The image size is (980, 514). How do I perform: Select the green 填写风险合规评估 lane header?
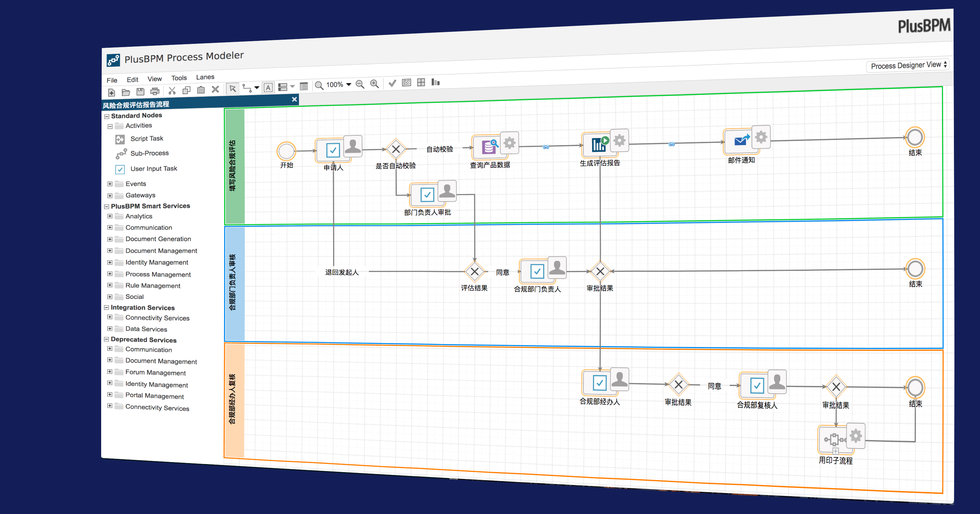(x=235, y=166)
